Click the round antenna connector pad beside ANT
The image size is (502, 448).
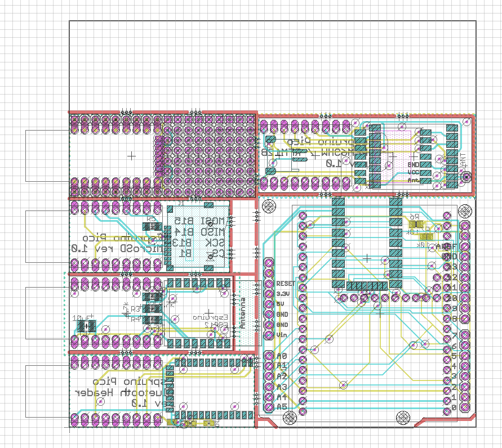pos(467,177)
